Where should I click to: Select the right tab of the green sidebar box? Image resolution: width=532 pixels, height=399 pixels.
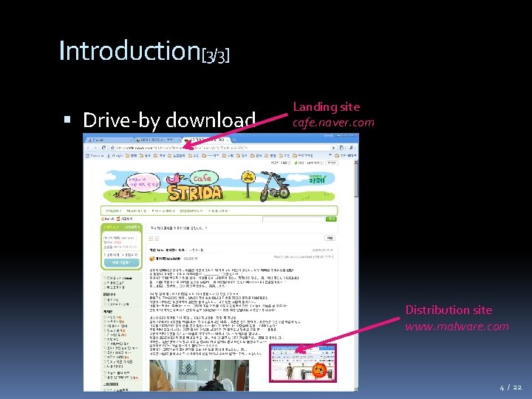click(132, 227)
